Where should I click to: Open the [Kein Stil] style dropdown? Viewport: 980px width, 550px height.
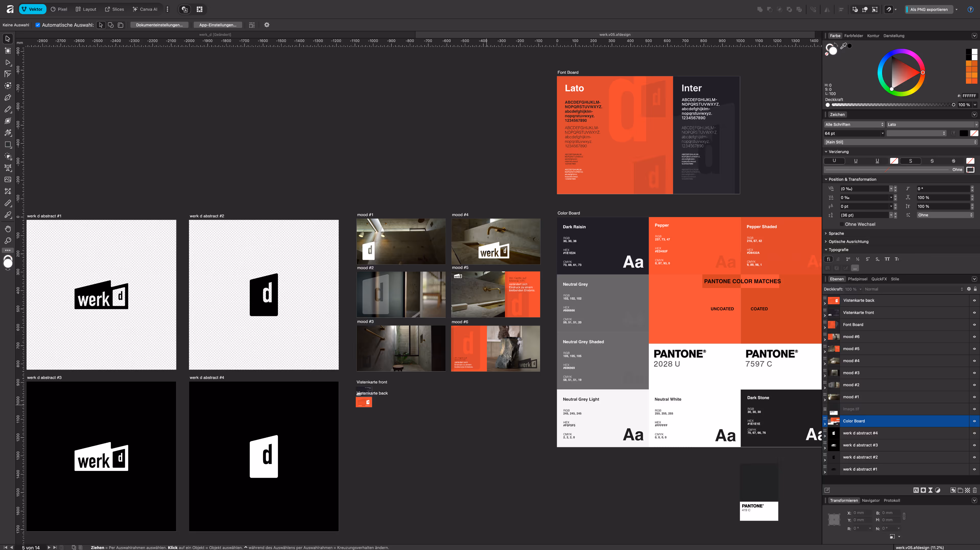[x=900, y=142]
